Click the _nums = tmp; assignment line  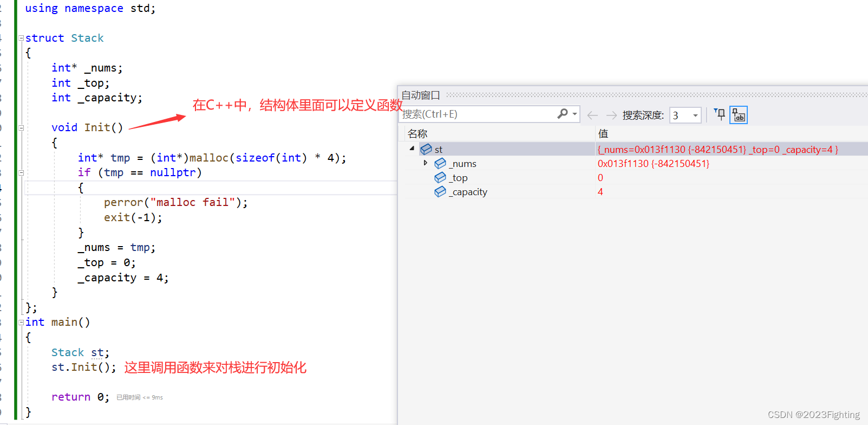117,247
